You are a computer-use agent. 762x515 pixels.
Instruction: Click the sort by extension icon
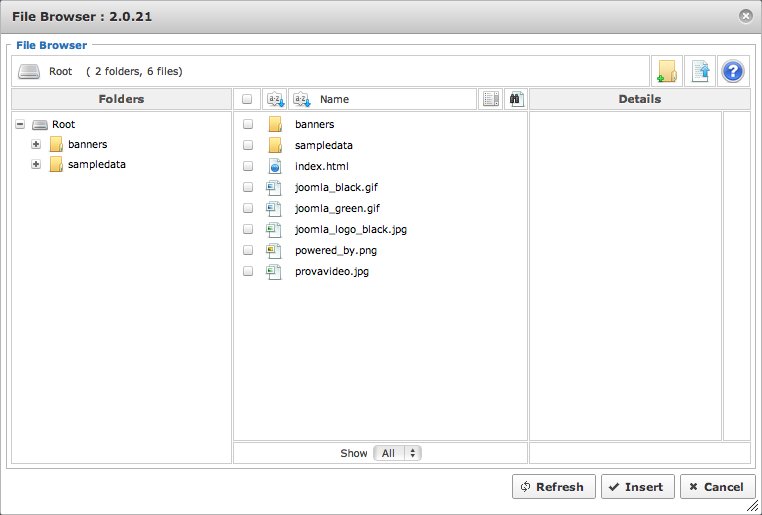(x=274, y=99)
